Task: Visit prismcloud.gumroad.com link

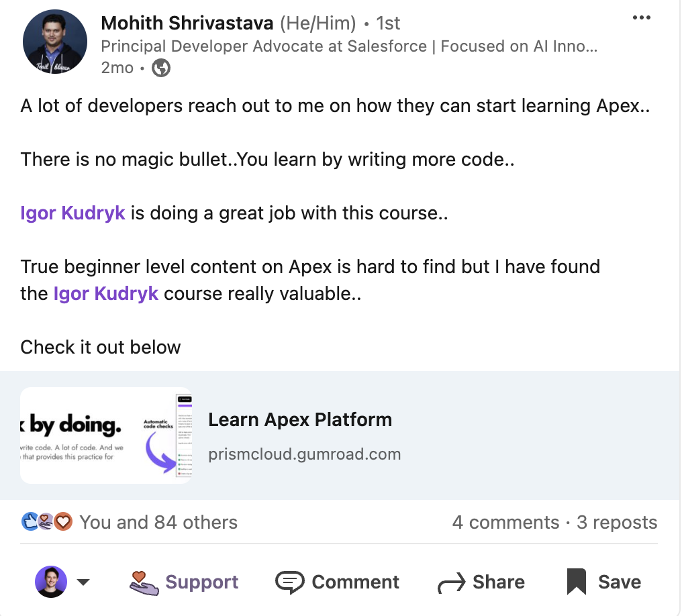Action: pyautogui.click(x=304, y=454)
